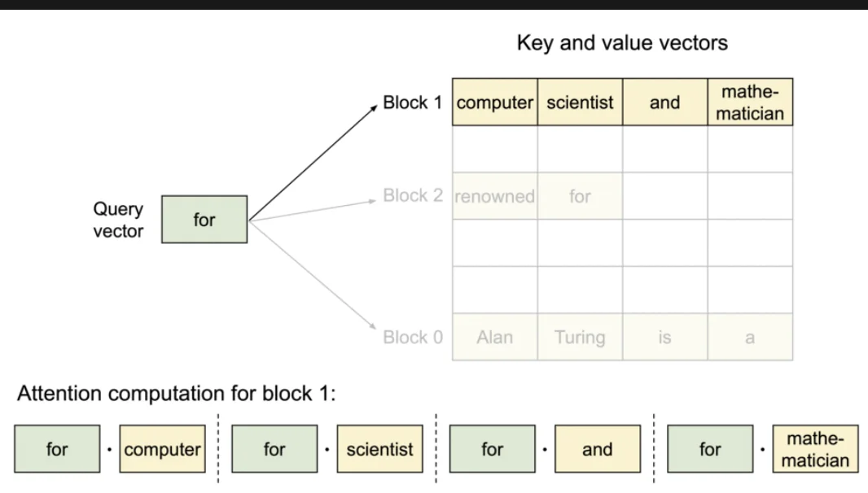Select the faded "Block 0" row label
This screenshot has width=868, height=493.
click(x=413, y=337)
